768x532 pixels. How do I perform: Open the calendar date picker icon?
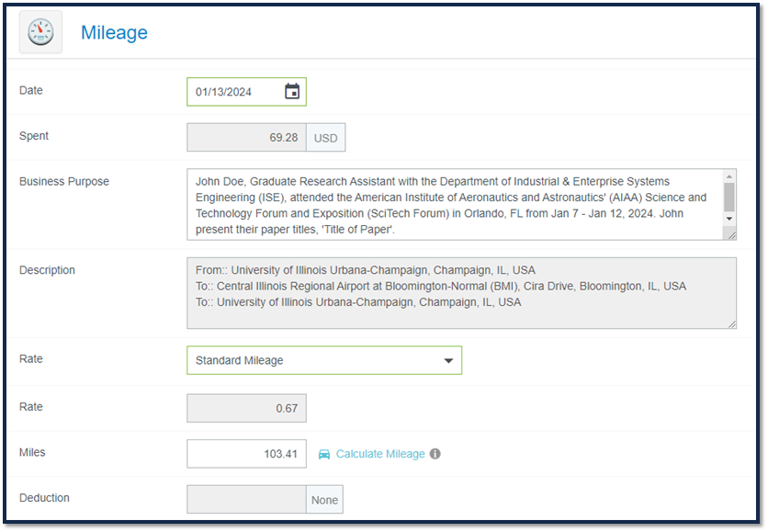(x=292, y=91)
